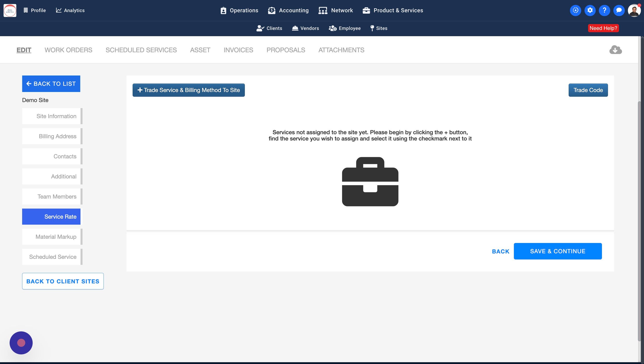Click the user profile avatar
Viewport: 644px width, 364px height.
634,10
